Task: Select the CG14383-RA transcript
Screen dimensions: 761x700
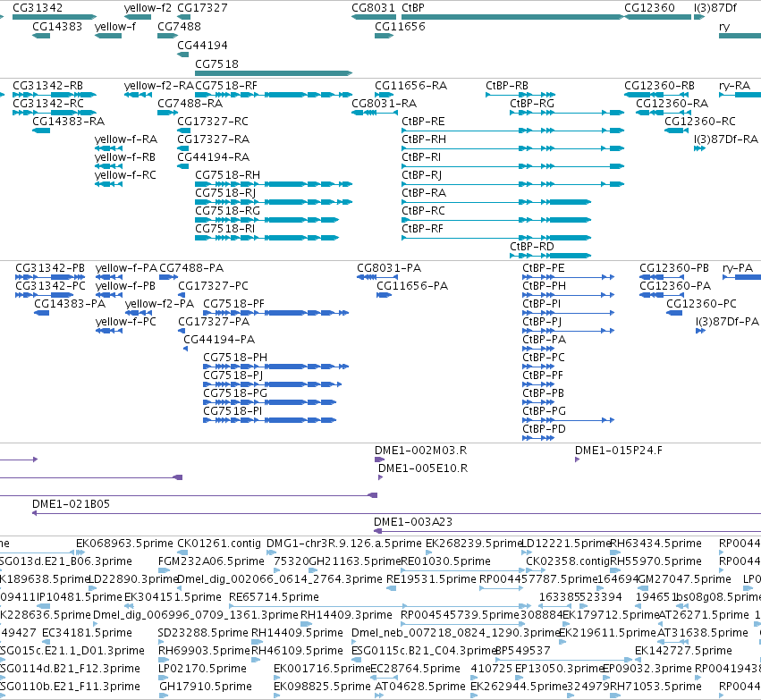Action: [41, 131]
